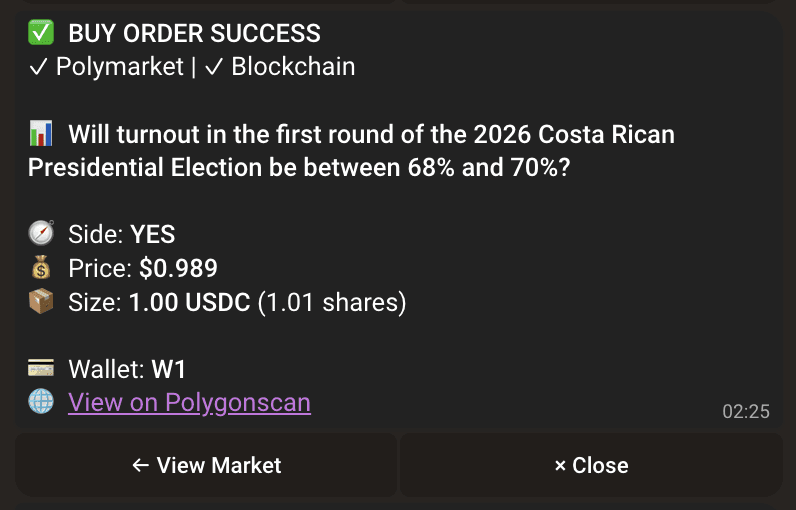Click the Blockchain checkmark label
The height and width of the screenshot is (510, 796).
280,67
